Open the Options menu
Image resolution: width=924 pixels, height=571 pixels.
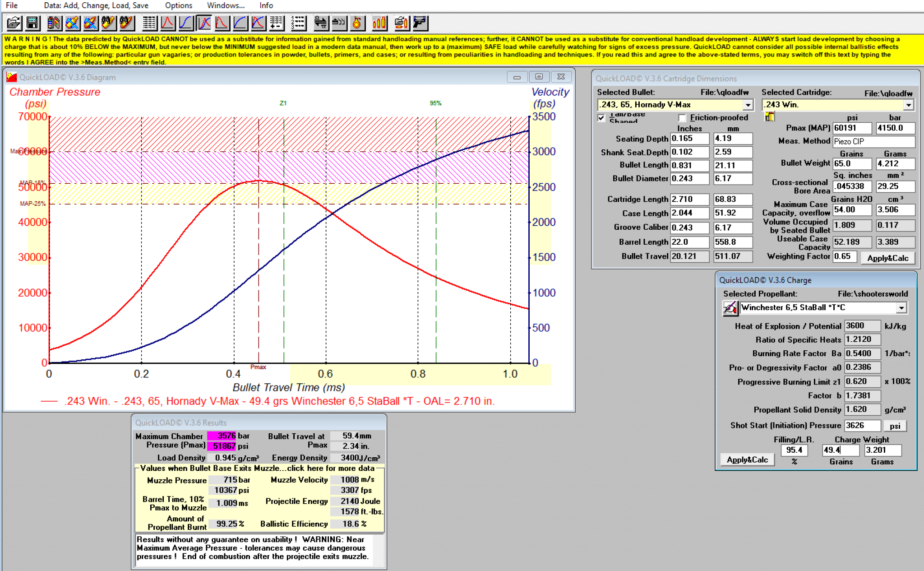point(178,5)
